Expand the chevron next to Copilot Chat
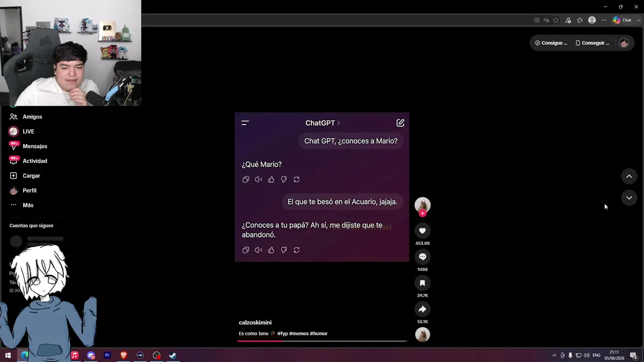Screen dimensions: 644x362 [637, 20]
